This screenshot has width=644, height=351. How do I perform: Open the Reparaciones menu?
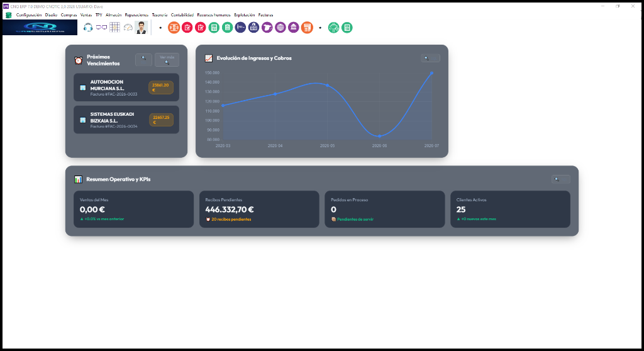(136, 15)
